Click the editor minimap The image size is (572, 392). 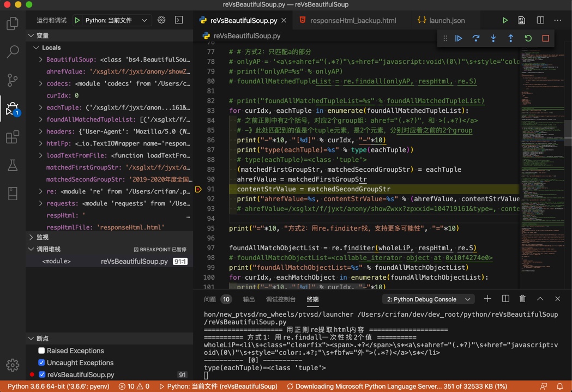(x=542, y=160)
